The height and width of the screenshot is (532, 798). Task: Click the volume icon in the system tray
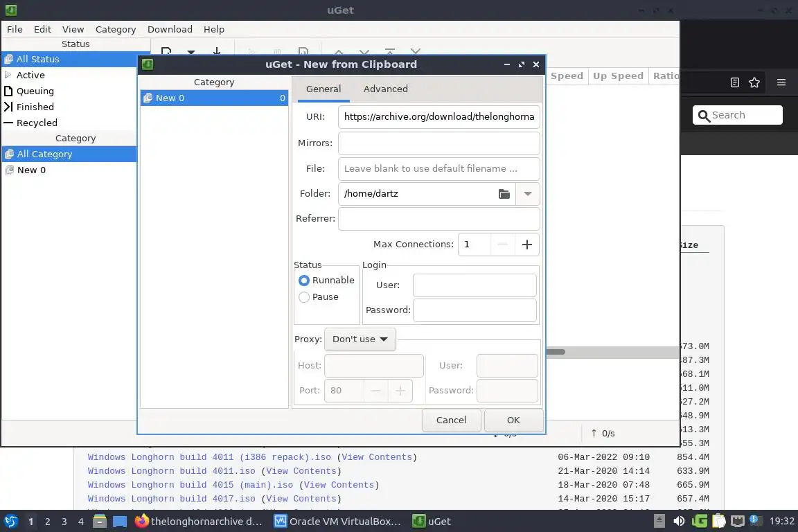(679, 521)
